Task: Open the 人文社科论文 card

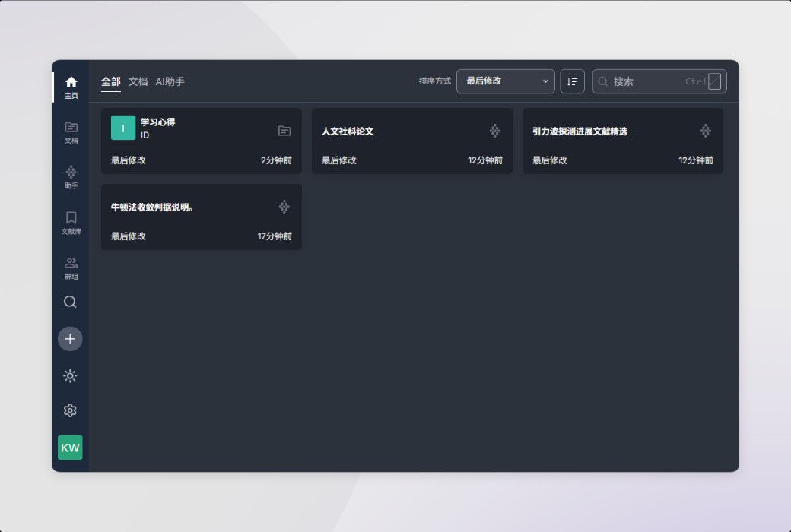Action: pos(412,141)
